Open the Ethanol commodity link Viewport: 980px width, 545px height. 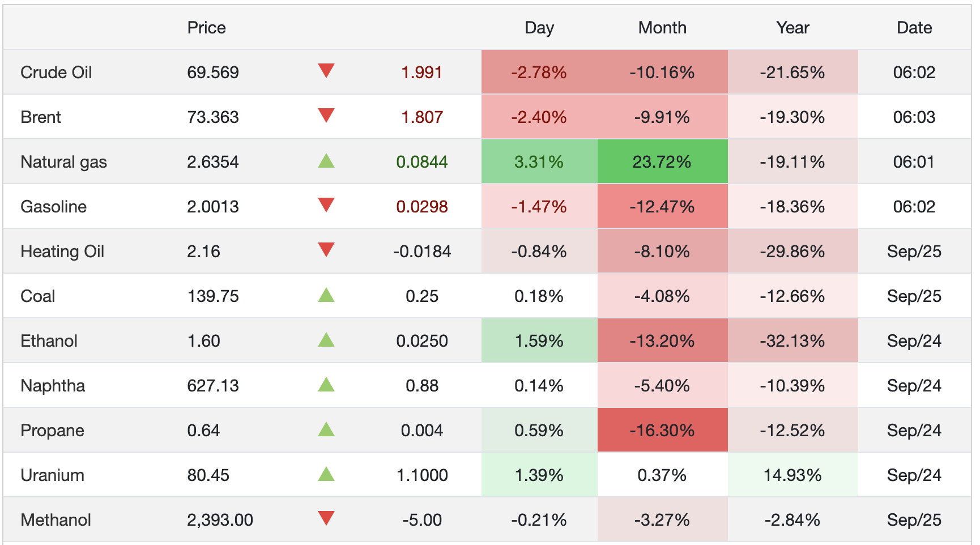(x=49, y=341)
